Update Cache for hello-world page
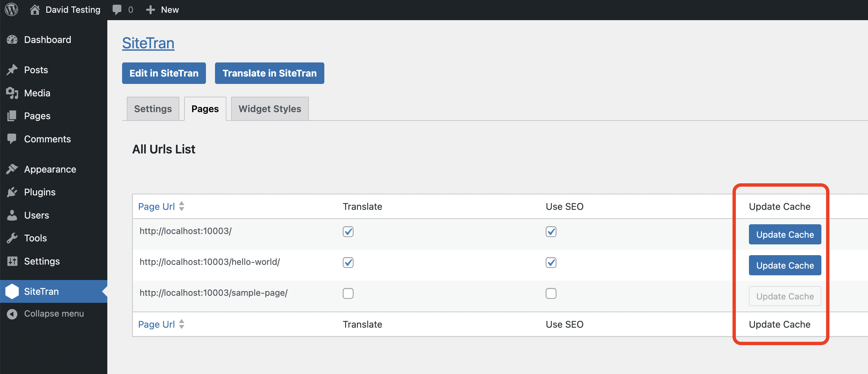The image size is (868, 374). pos(785,266)
